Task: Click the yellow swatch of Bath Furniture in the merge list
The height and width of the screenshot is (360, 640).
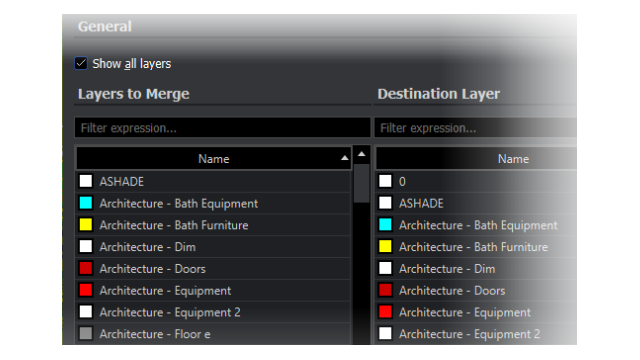Action: tap(86, 224)
